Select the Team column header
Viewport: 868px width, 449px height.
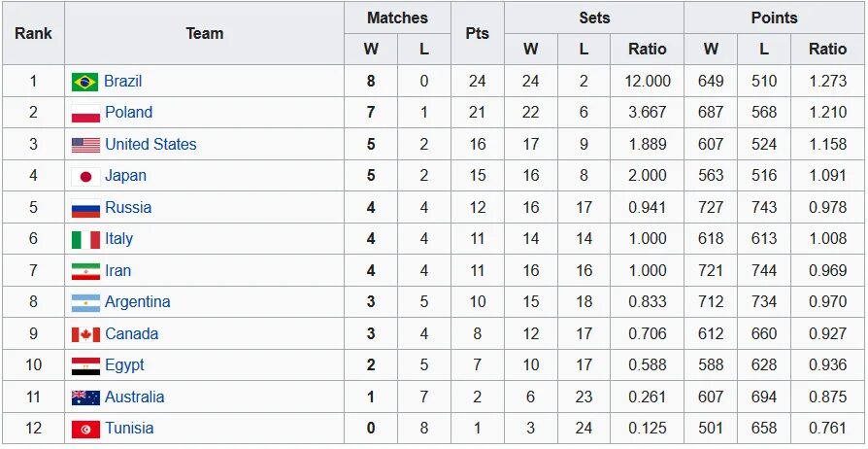(204, 33)
